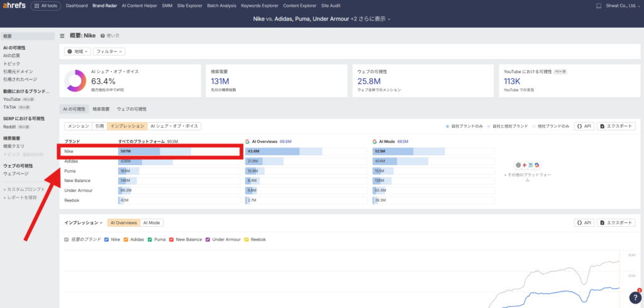Open the 地域 region dropdown
The width and height of the screenshot is (644, 308).
click(78, 51)
